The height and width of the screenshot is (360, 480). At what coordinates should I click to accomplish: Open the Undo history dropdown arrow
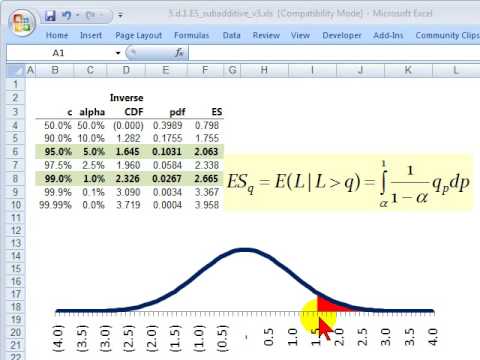point(77,15)
